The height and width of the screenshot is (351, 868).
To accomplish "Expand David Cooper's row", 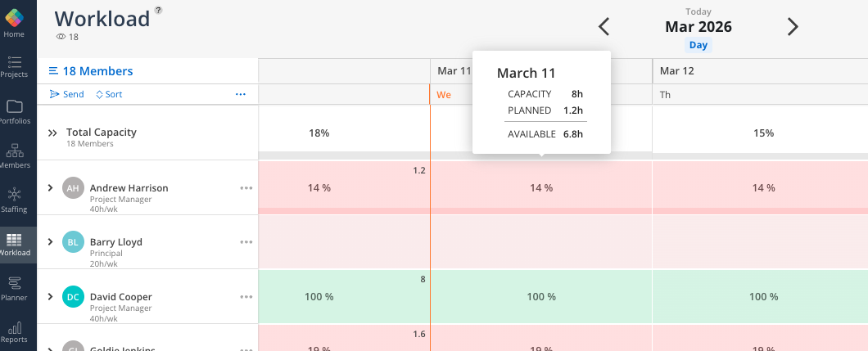I will (50, 296).
